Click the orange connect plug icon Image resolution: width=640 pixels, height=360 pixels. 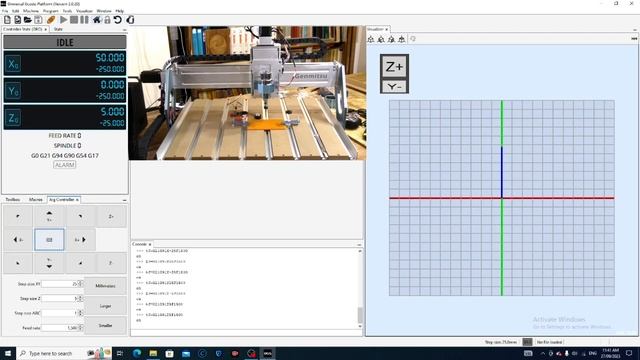click(51, 20)
